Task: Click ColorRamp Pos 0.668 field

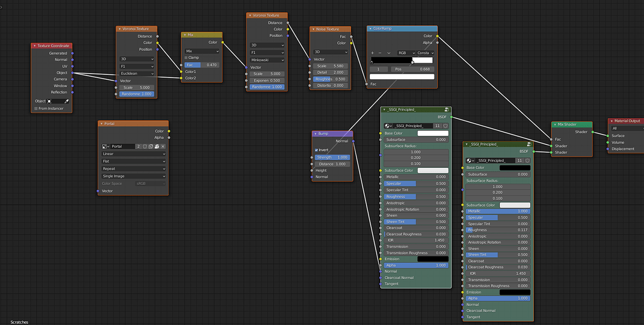Action: click(413, 69)
